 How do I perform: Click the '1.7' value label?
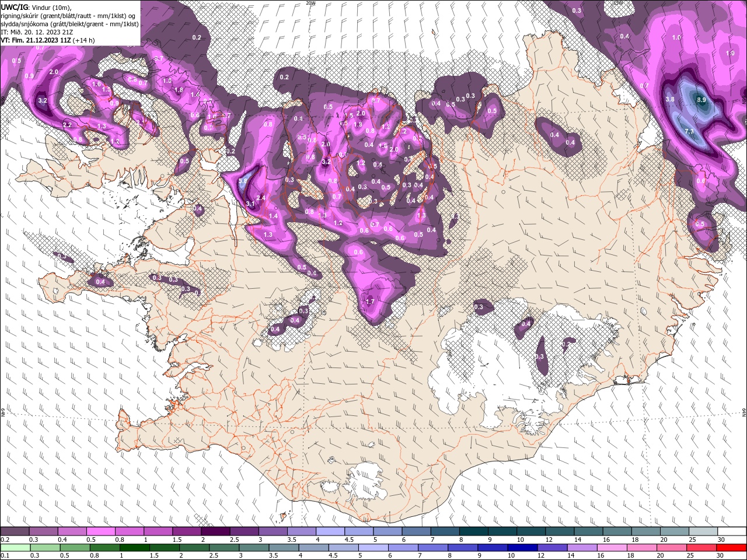pyautogui.click(x=369, y=302)
